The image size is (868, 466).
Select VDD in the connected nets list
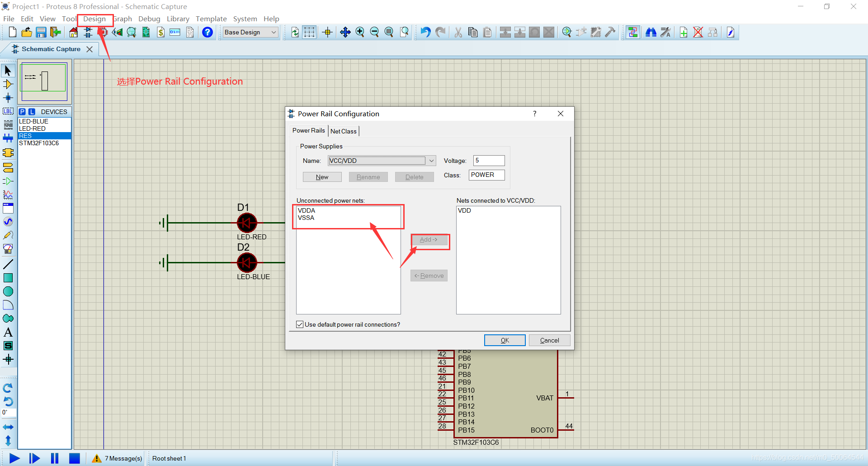[x=464, y=210]
